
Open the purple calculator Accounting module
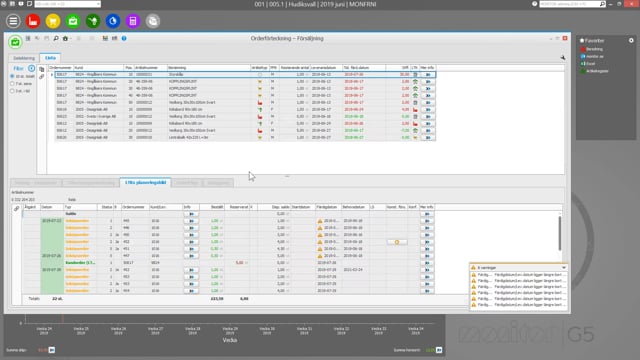[x=133, y=21]
